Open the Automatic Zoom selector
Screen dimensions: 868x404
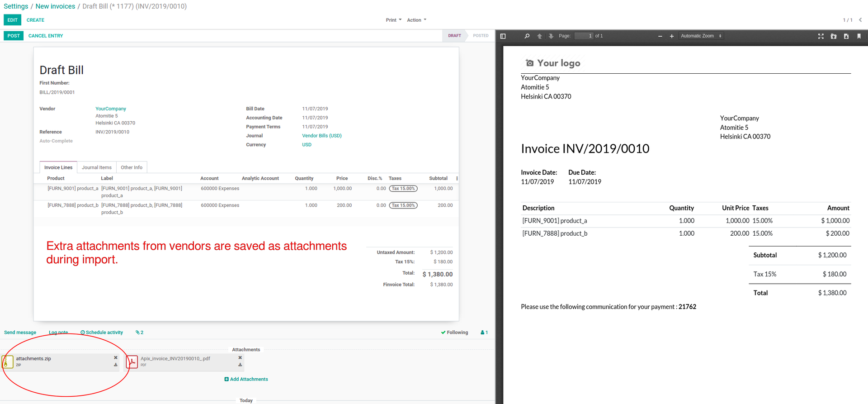coord(701,36)
